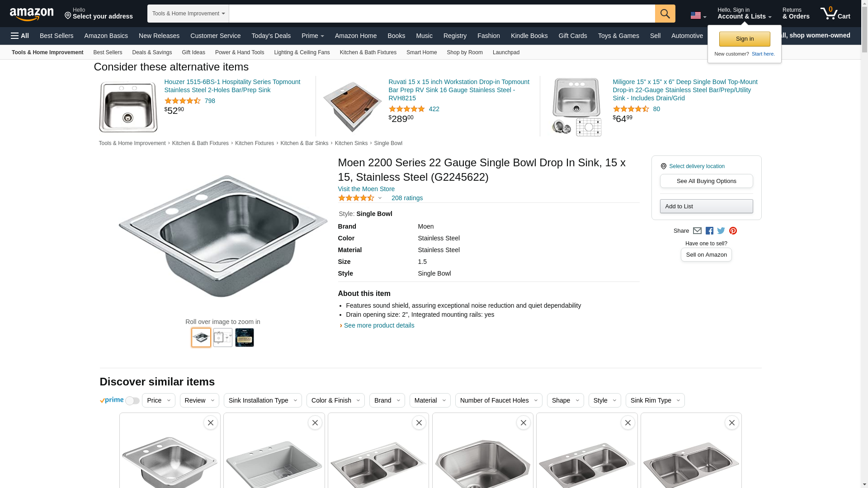Screen dimensions: 868x488
Task: Expand Number of Faucet Holes filter
Action: (499, 400)
